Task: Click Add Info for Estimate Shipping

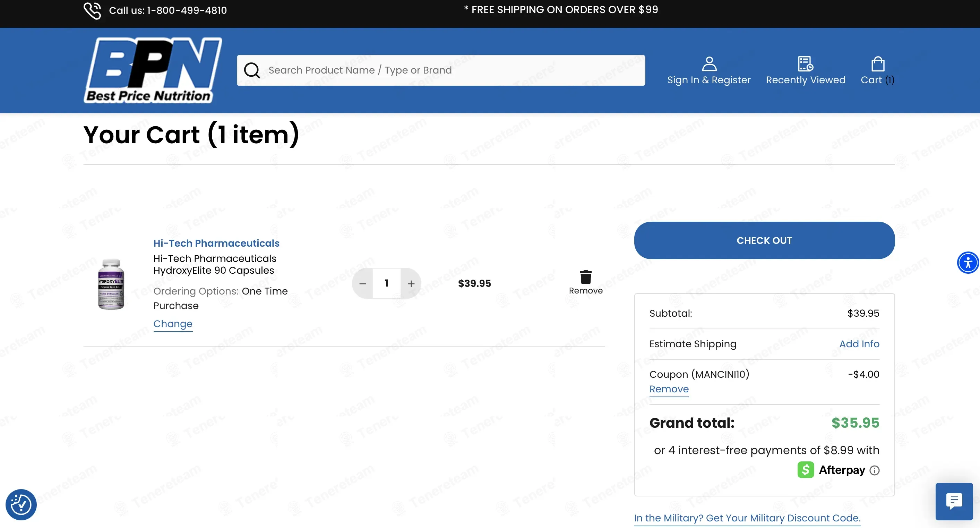Action: tap(859, 344)
